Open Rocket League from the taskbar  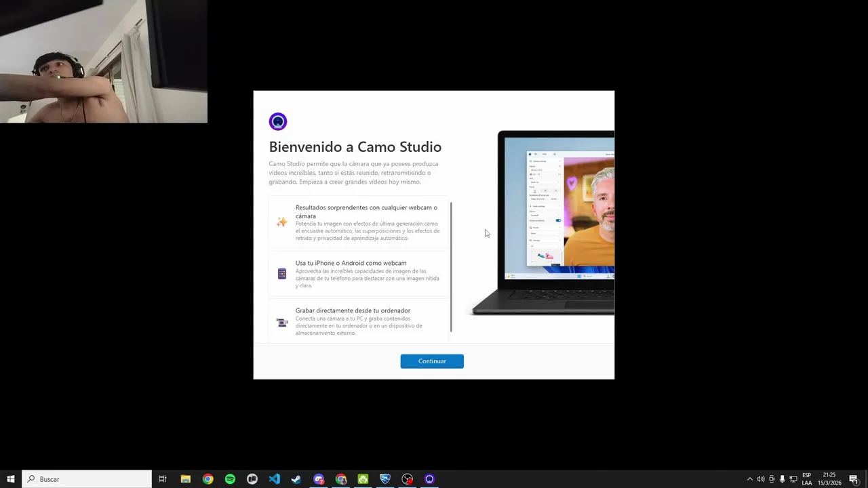pyautogui.click(x=385, y=479)
